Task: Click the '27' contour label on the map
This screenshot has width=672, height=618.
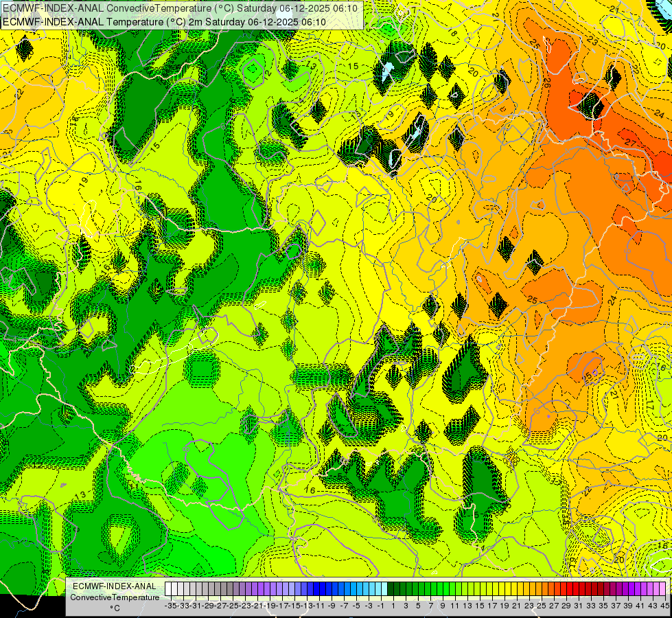Action: tap(630, 142)
